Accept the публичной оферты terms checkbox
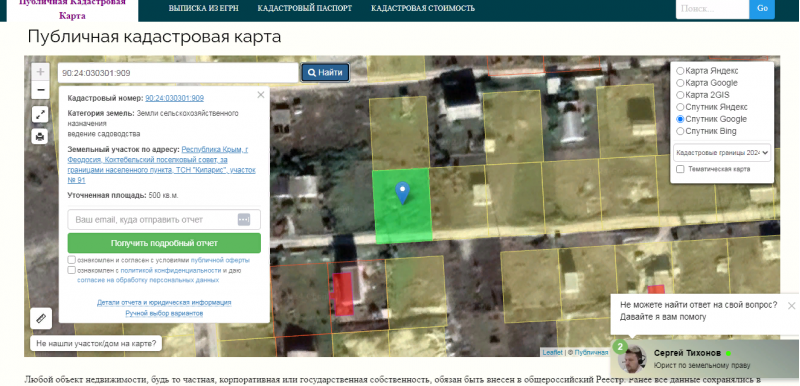Screen dimensions: 800x386 point(71,260)
